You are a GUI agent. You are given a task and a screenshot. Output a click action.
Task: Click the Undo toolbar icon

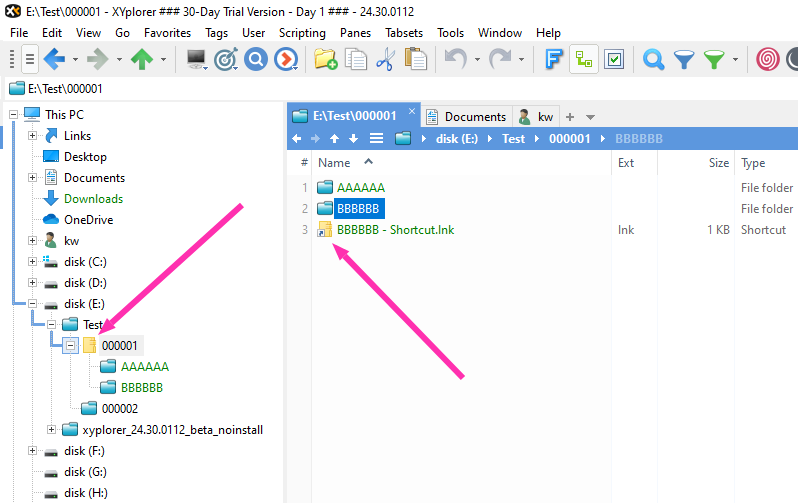[455, 59]
